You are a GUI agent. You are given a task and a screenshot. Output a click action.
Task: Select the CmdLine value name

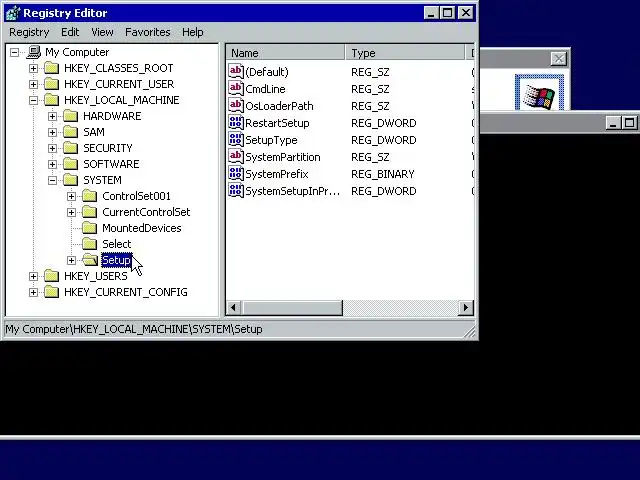click(x=265, y=89)
